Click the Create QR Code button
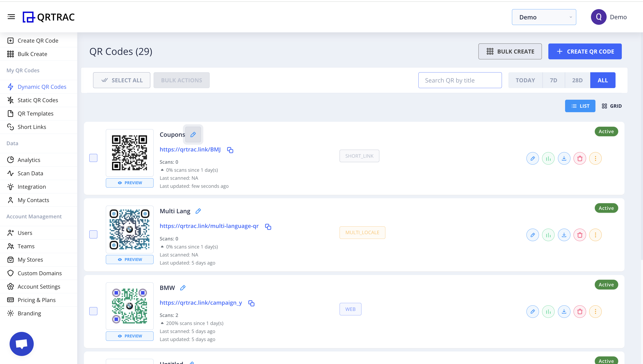Viewport: 643px width, 364px height. 585,52
